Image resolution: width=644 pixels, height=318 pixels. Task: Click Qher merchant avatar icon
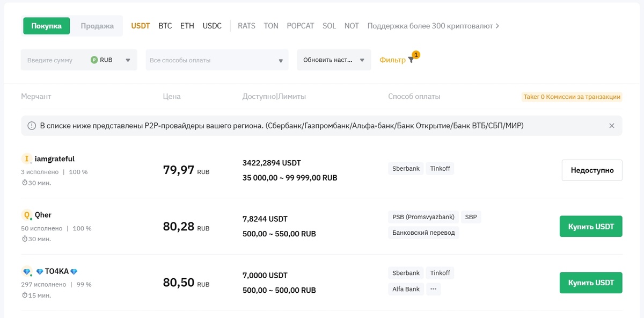pyautogui.click(x=26, y=215)
